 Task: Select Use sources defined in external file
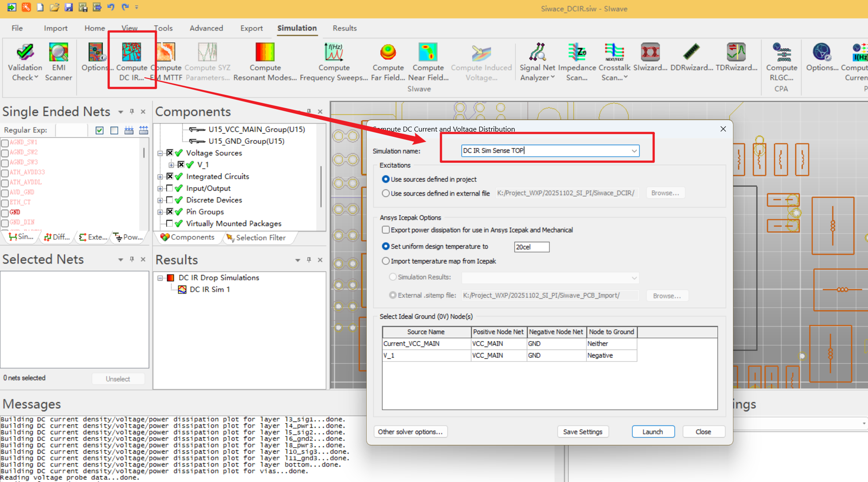click(x=386, y=193)
